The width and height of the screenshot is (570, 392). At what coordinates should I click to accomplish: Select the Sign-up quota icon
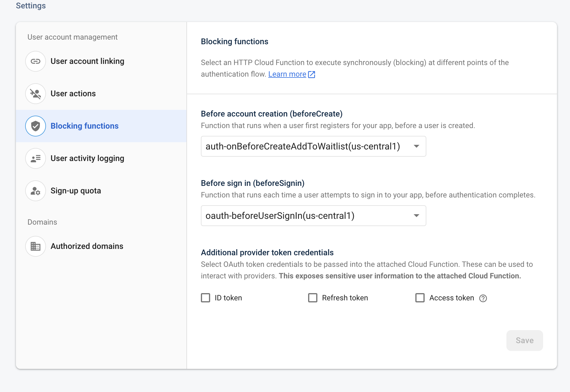tap(35, 191)
